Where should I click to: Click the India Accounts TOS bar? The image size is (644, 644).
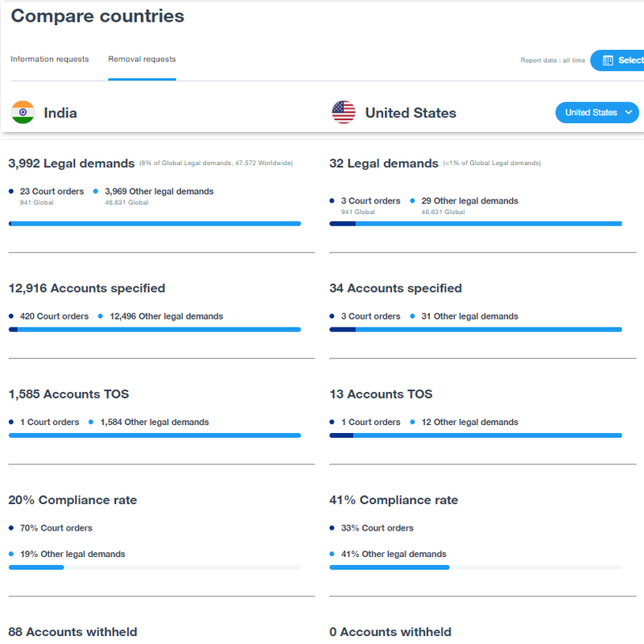[x=155, y=436]
